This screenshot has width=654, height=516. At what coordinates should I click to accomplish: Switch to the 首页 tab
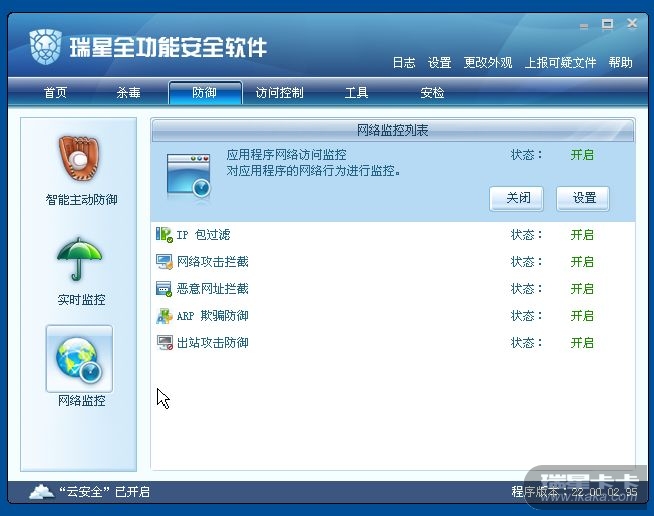55,92
